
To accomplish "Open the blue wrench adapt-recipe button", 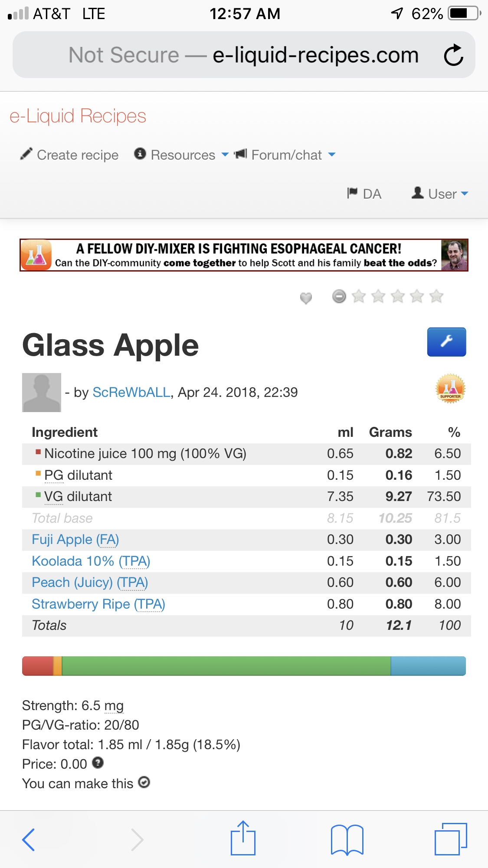I will tap(446, 342).
